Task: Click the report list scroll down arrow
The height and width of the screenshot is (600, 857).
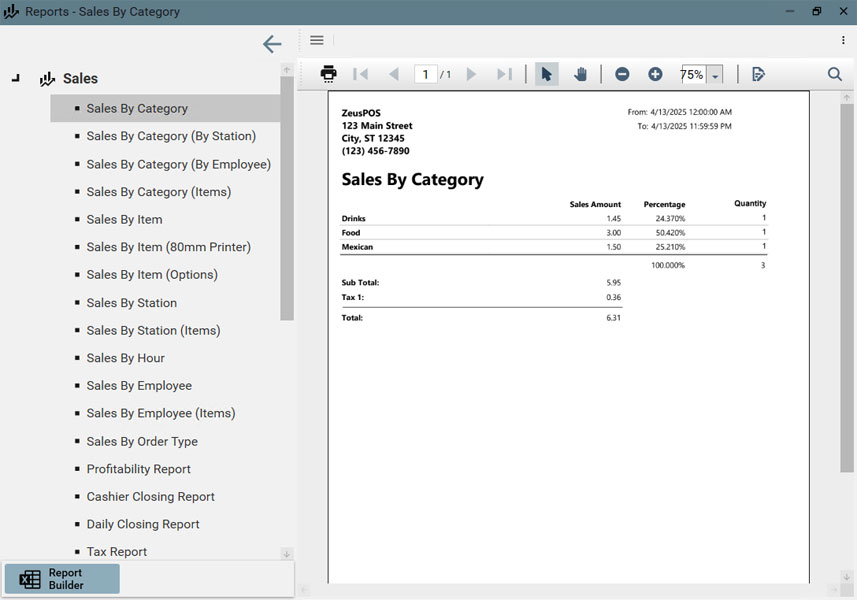Action: coord(287,554)
